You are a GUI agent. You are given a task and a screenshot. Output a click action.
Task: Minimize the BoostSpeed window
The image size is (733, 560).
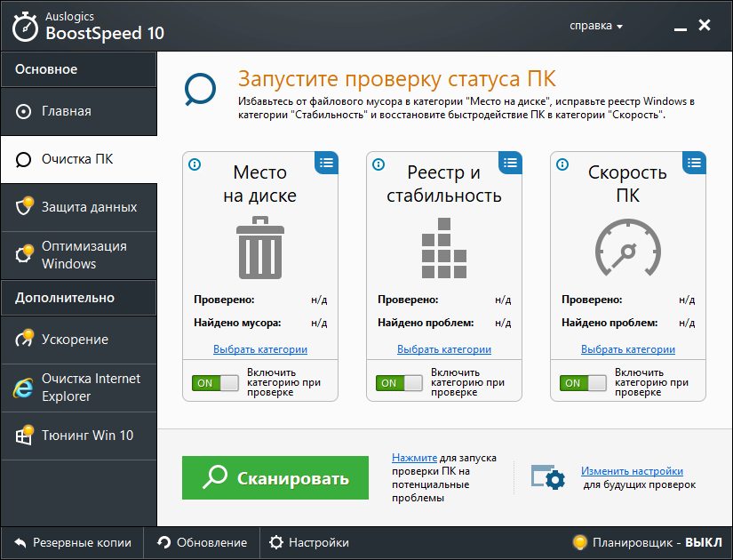[x=681, y=28]
